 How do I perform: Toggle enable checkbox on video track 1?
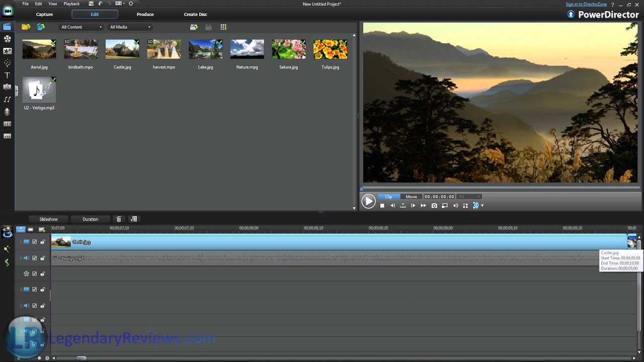35,242
